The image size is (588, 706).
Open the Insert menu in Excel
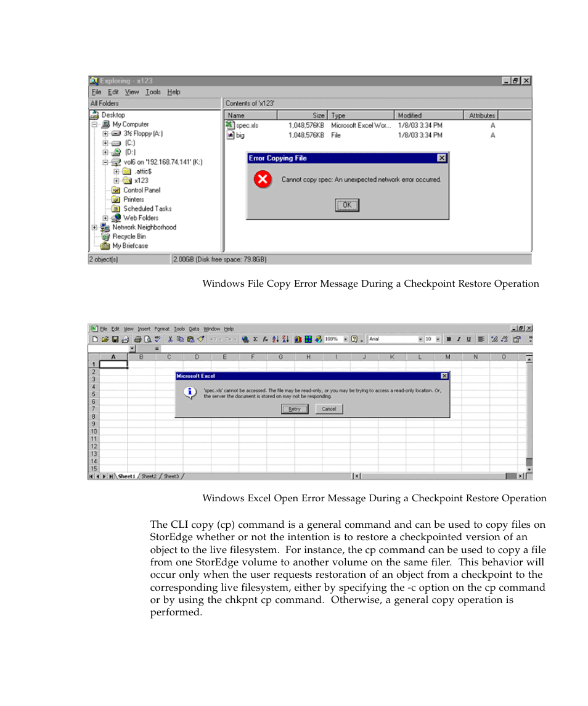click(x=144, y=329)
